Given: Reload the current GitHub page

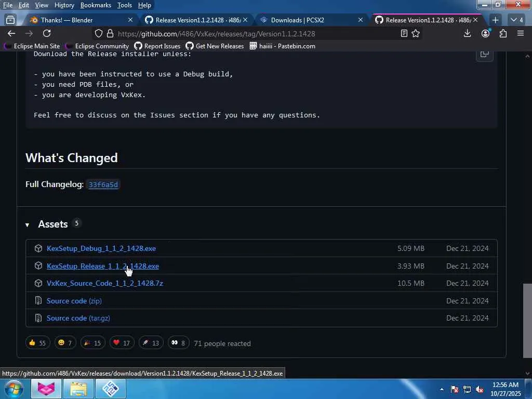Looking at the screenshot, I should [x=47, y=33].
